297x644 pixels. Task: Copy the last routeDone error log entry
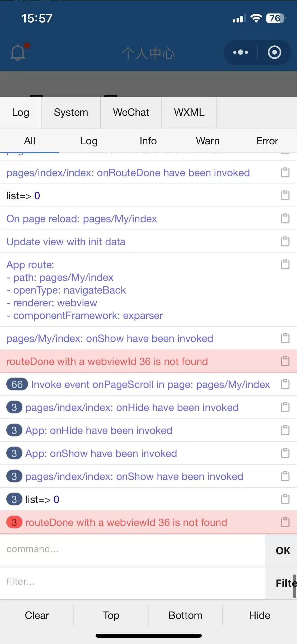tap(285, 522)
